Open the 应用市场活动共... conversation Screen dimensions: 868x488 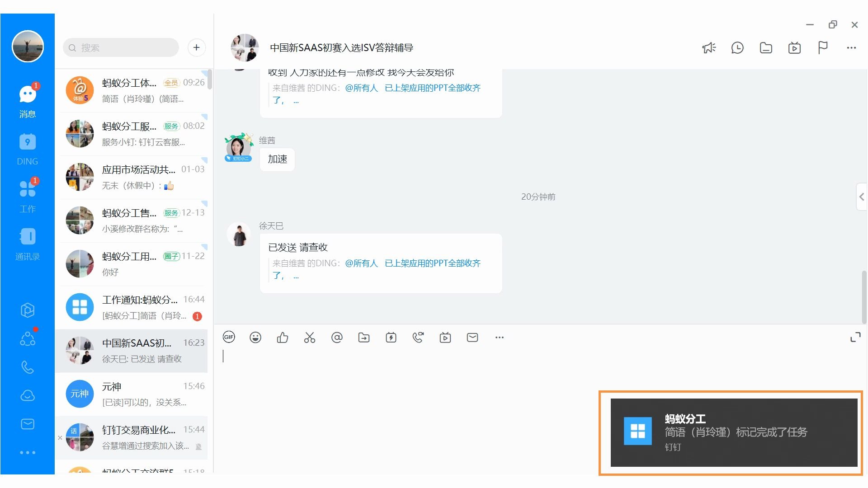(x=133, y=177)
